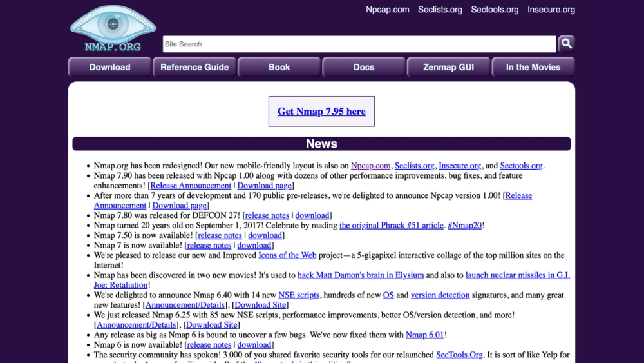Viewport: 644px width, 363px height.
Task: Open Nmap 7.50 download link
Action: 265,235
